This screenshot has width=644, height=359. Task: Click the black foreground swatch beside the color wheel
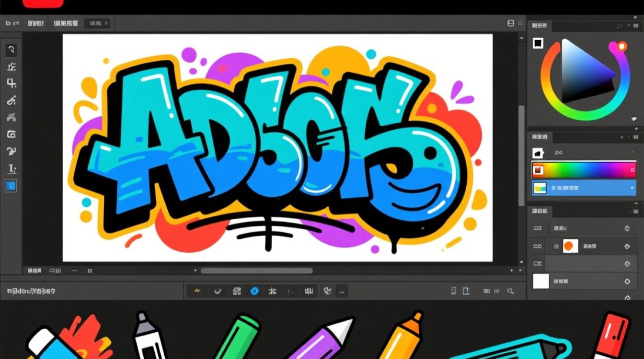pos(538,43)
